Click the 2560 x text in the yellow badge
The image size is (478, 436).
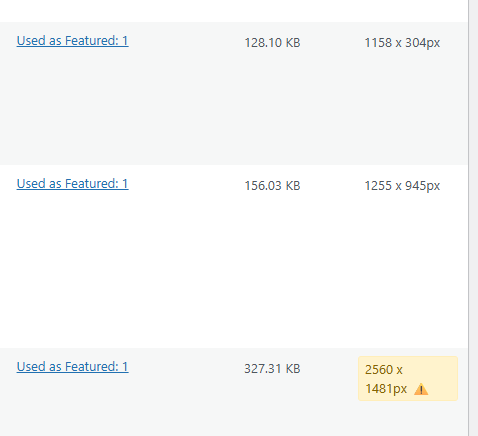point(384,370)
